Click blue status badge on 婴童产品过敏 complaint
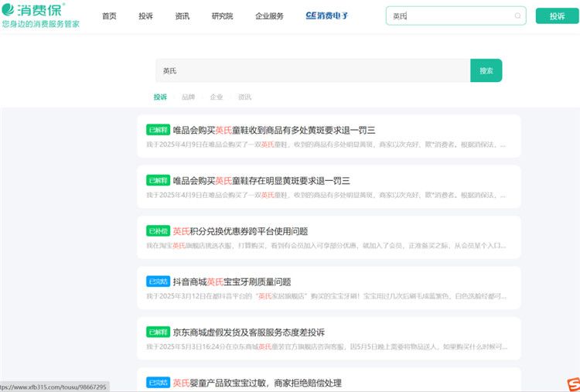Viewport: 580px width, 392px height. [158, 383]
